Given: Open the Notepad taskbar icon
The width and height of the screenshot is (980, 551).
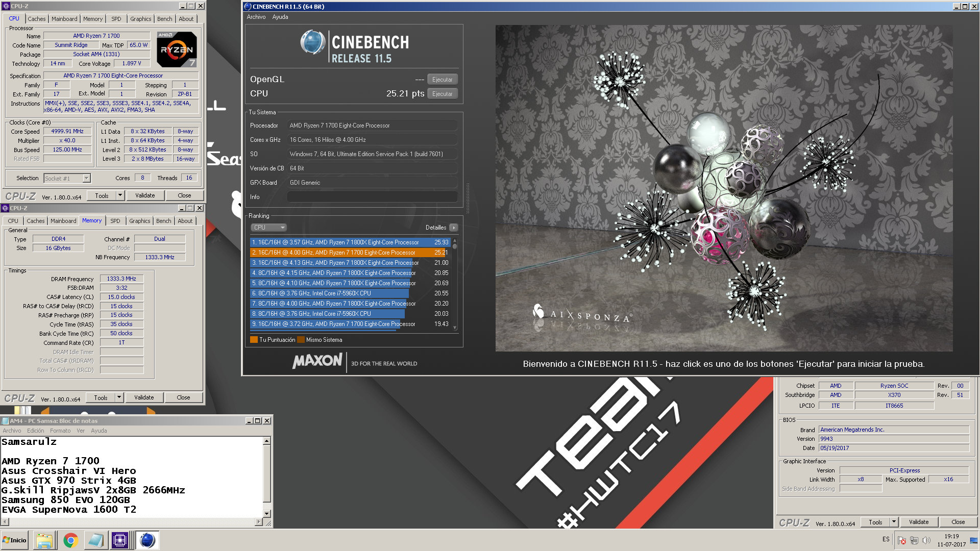Looking at the screenshot, I should point(95,540).
